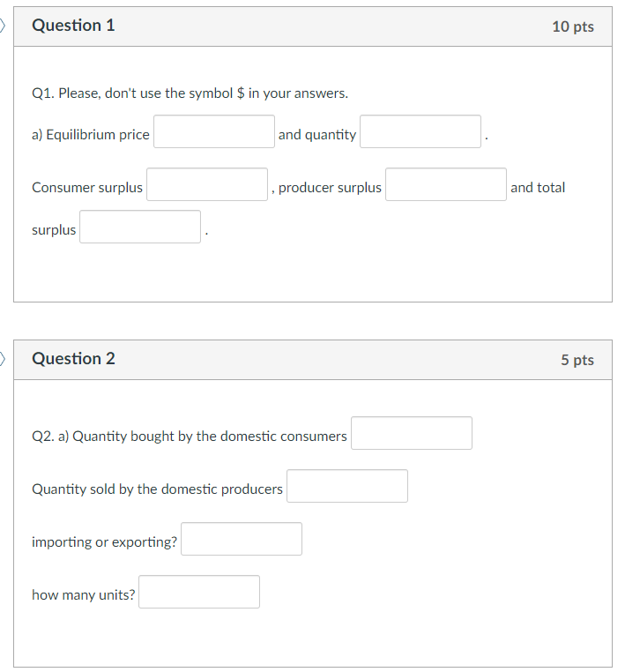Focus the Consumer surplus answer field
Image resolution: width=640 pixels, height=672 pixels.
pos(207,184)
